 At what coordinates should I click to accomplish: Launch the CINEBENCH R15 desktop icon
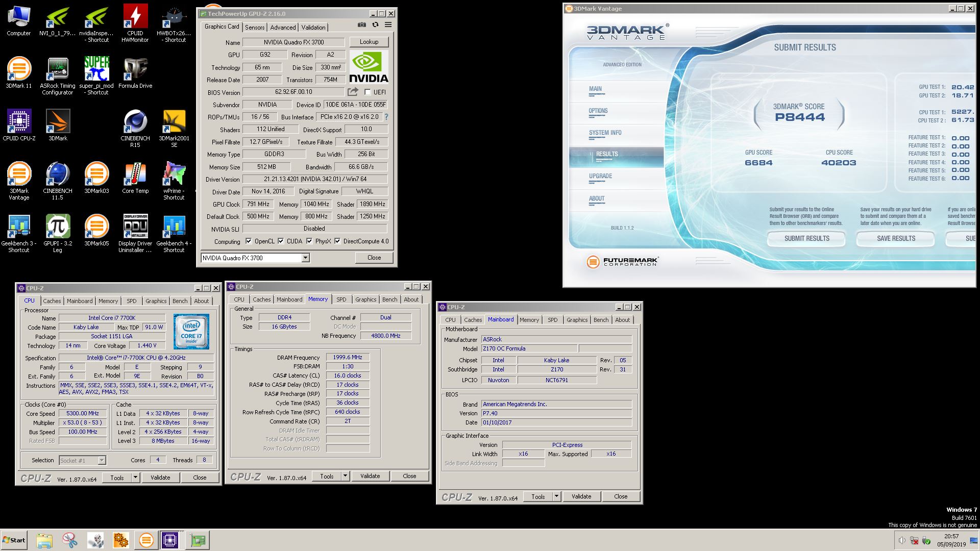[135, 128]
